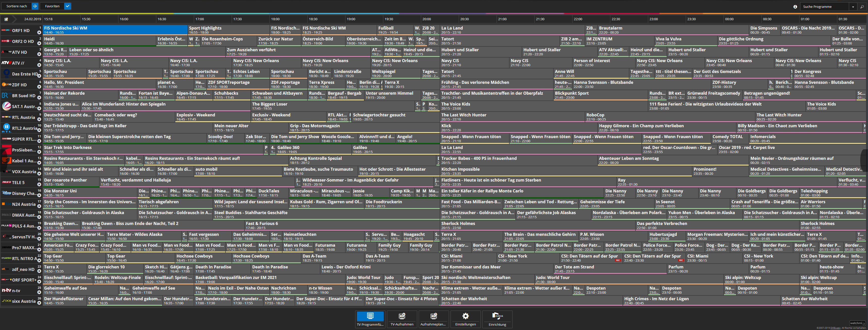Select Fast & Furious 6 on PULS 4
The height and width of the screenshot is (330, 868).
(x=342, y=225)
